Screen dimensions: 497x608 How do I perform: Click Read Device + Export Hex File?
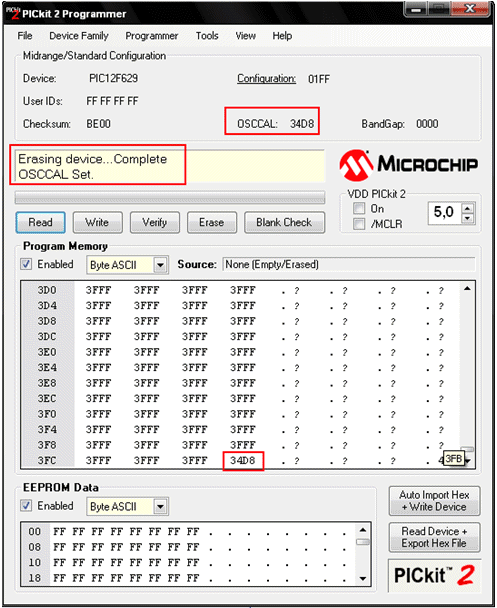(x=434, y=537)
